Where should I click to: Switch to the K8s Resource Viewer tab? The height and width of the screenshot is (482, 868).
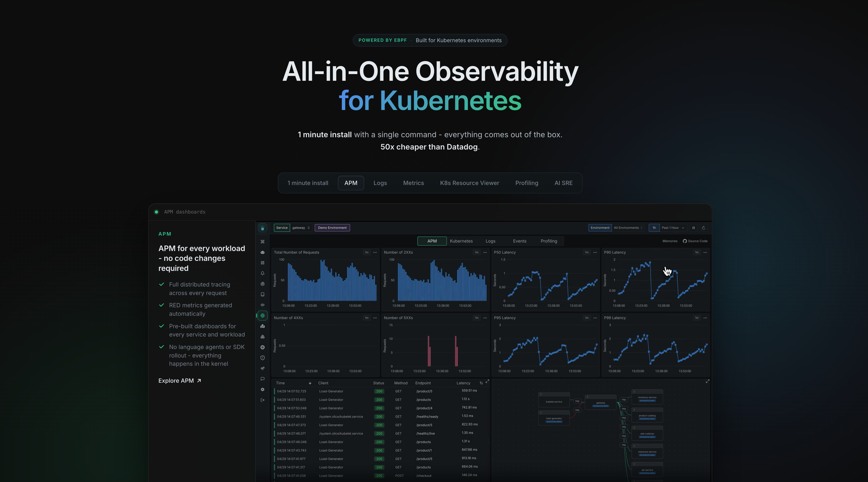[x=469, y=183]
